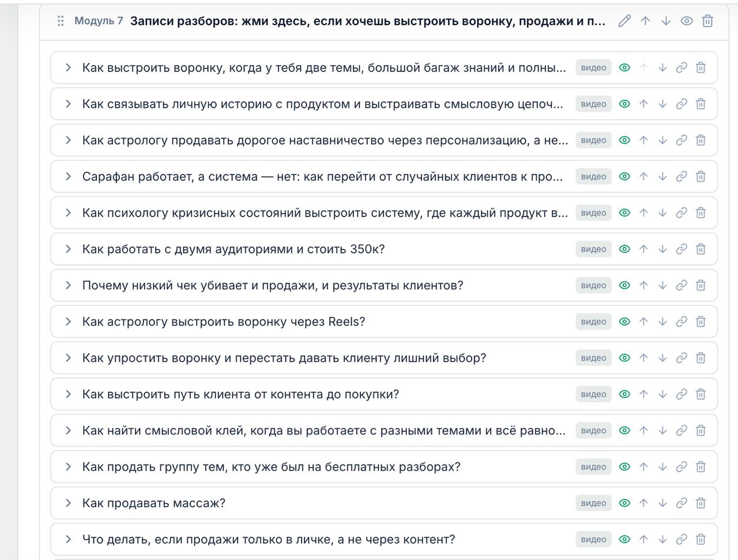Copy link of 'Как продать группу тем' lesson

[x=681, y=467]
